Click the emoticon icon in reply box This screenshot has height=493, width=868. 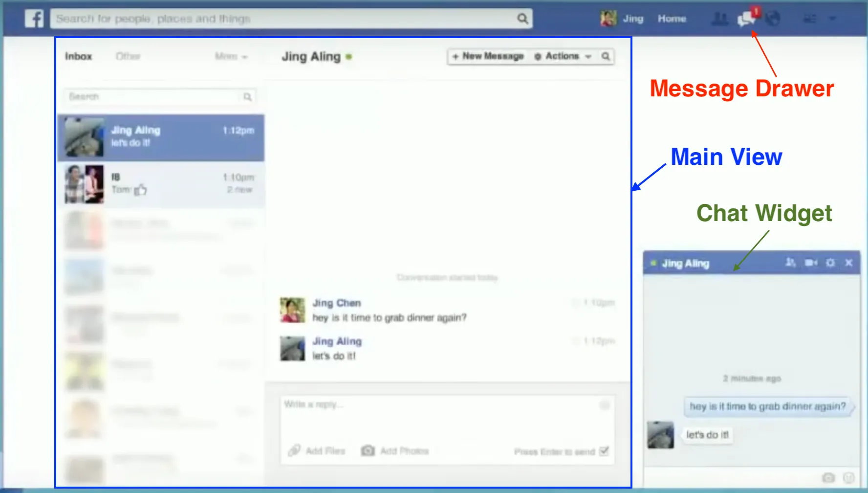[605, 405]
